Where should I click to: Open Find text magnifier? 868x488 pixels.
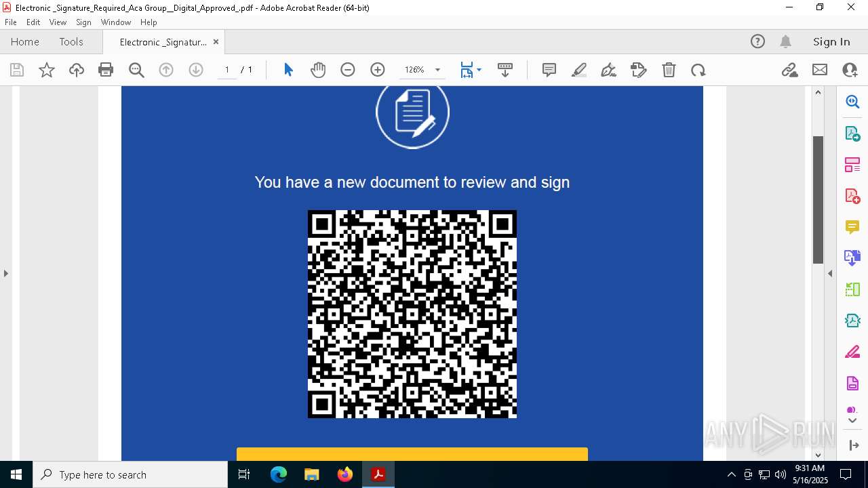136,70
